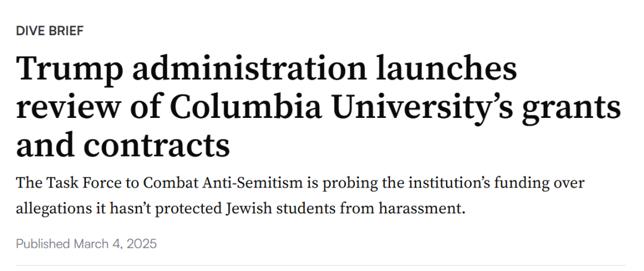This screenshot has width=644, height=271.
Task: Click the word "grants" in the headline
Action: 571,110
